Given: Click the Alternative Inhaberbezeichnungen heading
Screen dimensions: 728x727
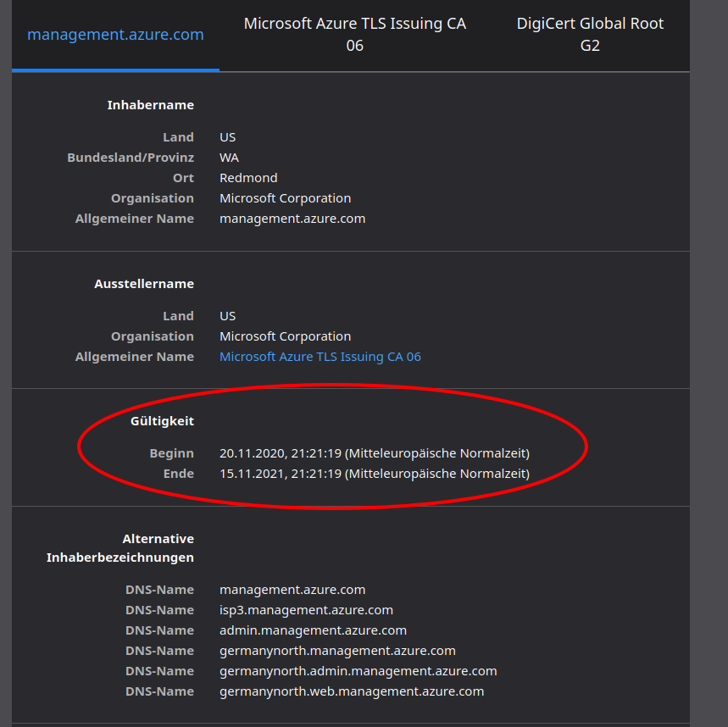Looking at the screenshot, I should 120,548.
